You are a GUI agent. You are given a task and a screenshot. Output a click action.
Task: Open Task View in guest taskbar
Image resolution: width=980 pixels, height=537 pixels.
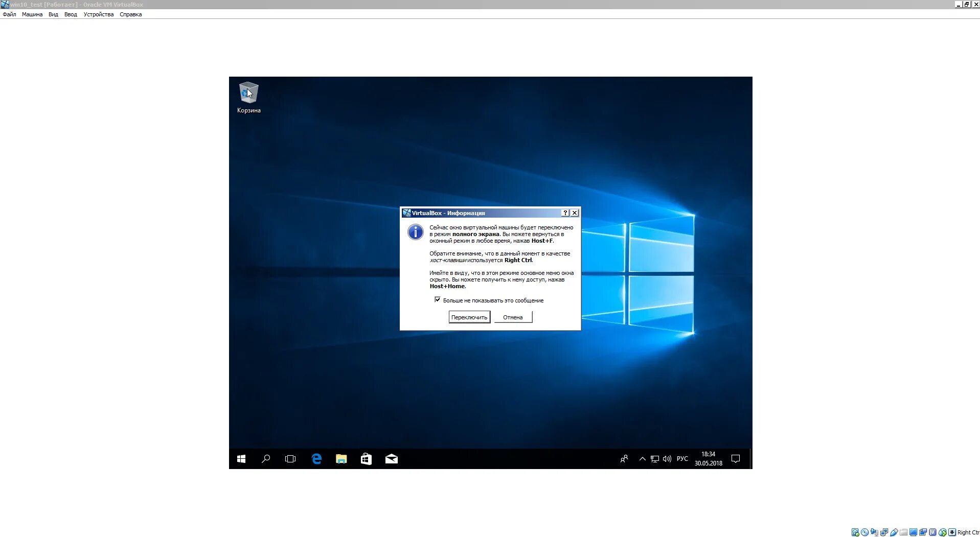pos(290,459)
